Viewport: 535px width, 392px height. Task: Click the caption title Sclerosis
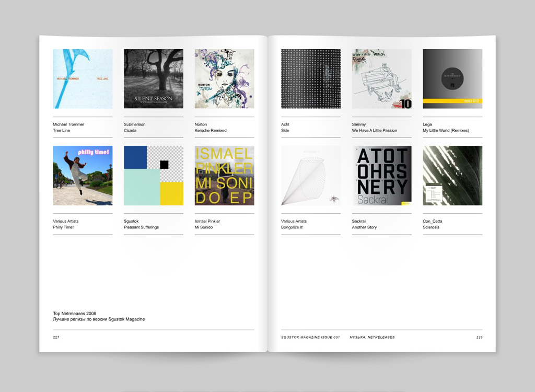point(431,227)
